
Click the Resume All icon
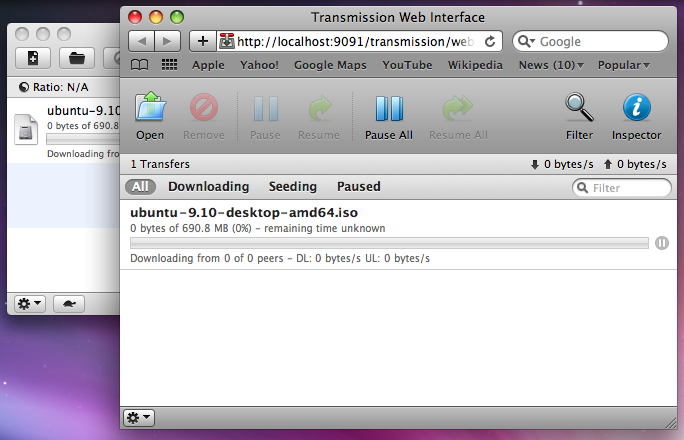pyautogui.click(x=458, y=108)
